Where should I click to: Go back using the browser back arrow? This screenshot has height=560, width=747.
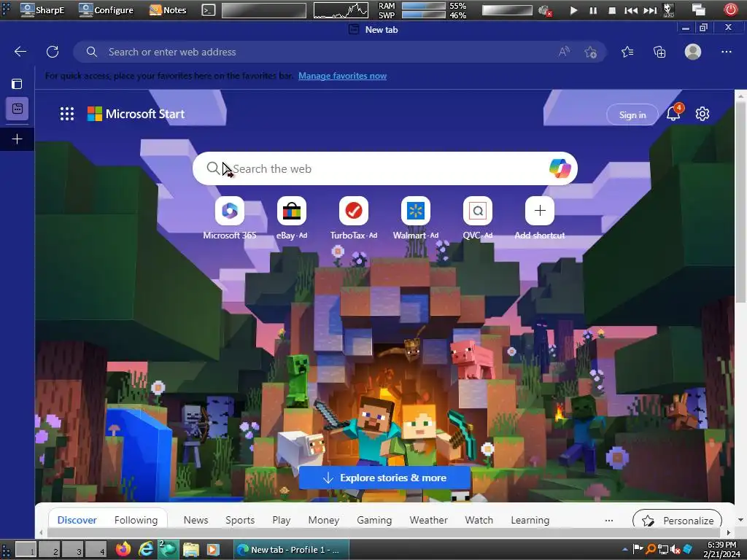point(20,52)
